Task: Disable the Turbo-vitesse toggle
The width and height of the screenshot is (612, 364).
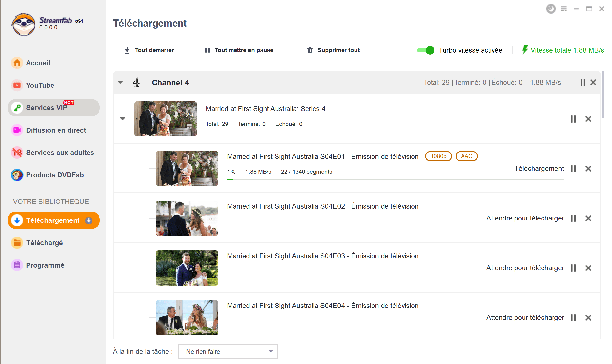Action: pyautogui.click(x=425, y=50)
